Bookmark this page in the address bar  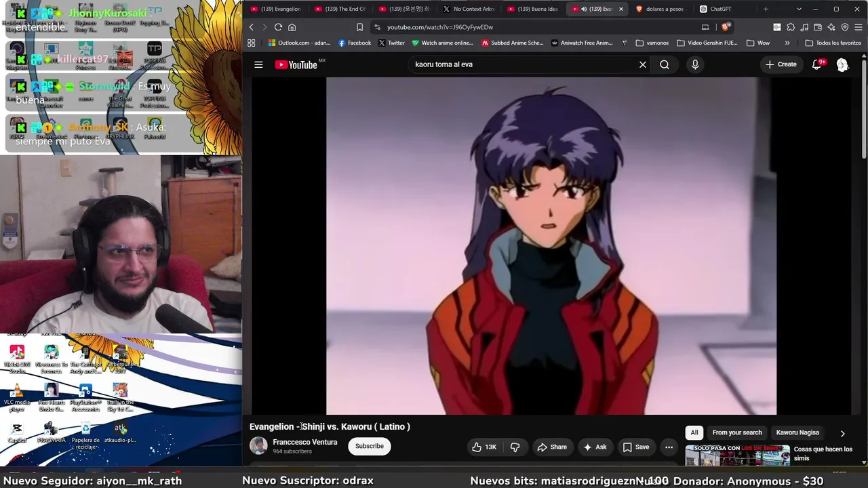pyautogui.click(x=359, y=27)
